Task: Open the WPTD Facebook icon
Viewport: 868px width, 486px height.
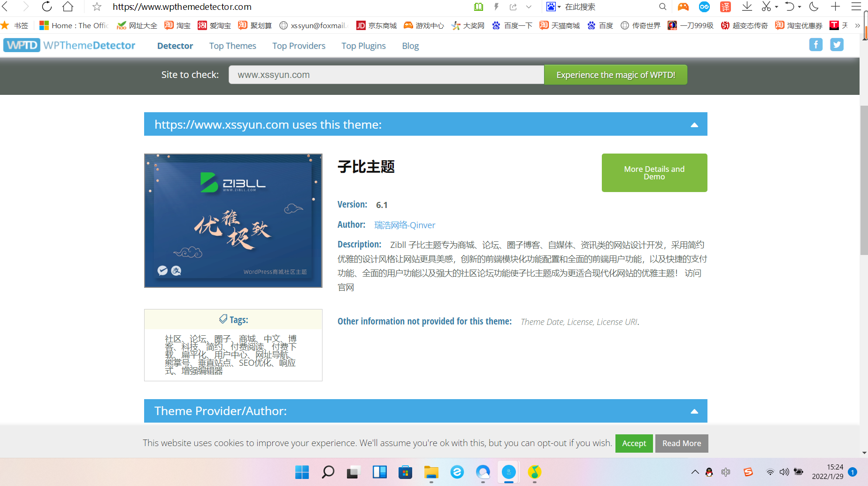Action: tap(816, 45)
